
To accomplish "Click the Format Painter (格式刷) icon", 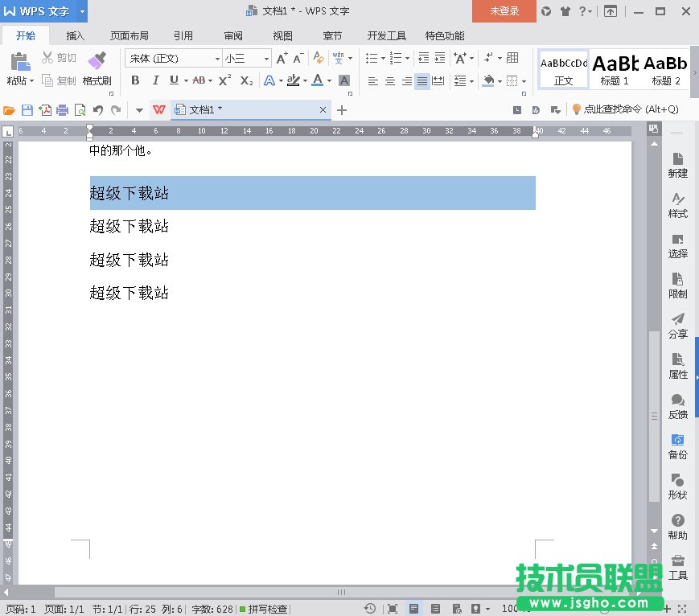I will point(97,60).
